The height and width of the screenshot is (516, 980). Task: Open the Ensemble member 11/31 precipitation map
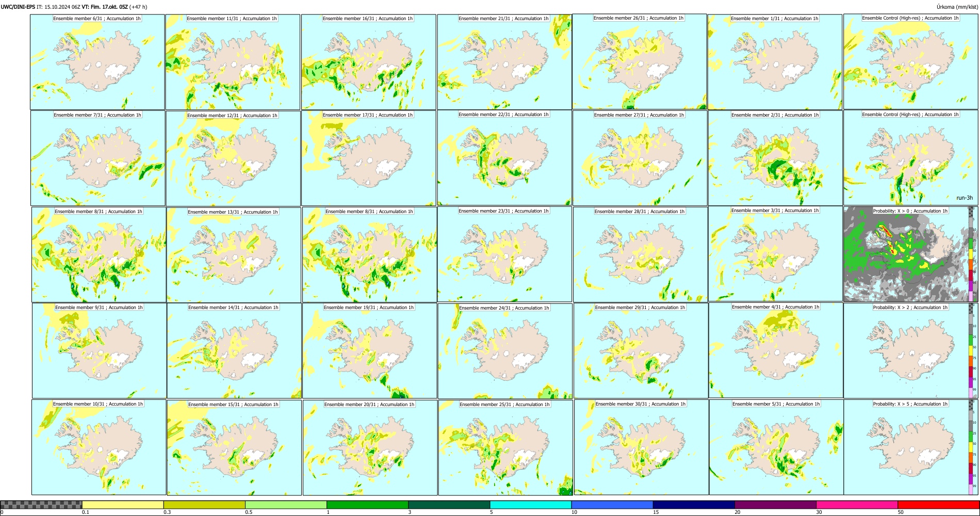click(233, 62)
